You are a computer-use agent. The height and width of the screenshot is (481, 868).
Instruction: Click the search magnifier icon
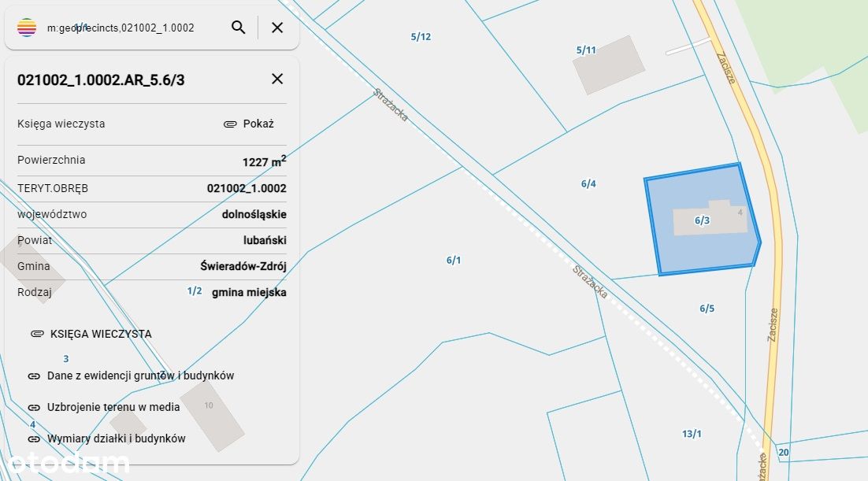pos(238,27)
